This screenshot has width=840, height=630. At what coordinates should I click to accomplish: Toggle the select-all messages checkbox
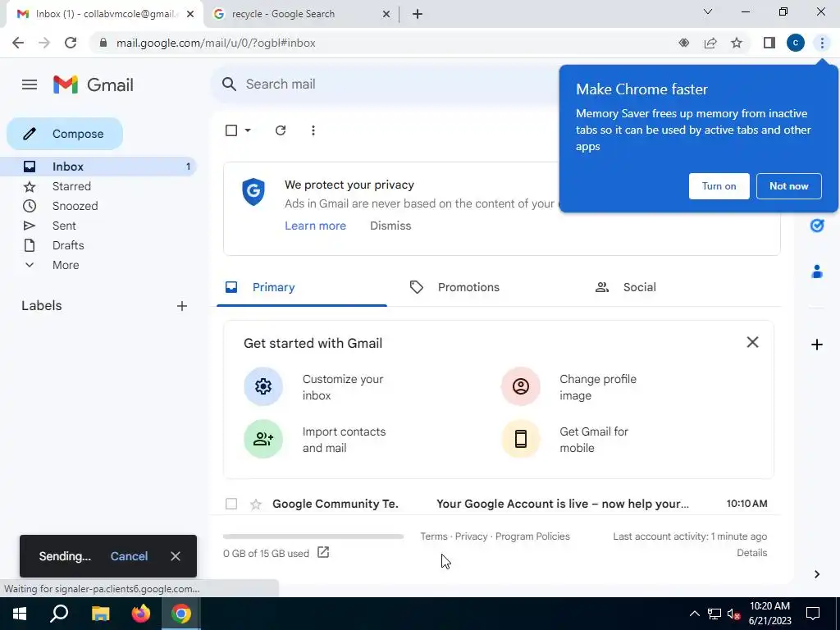(231, 130)
